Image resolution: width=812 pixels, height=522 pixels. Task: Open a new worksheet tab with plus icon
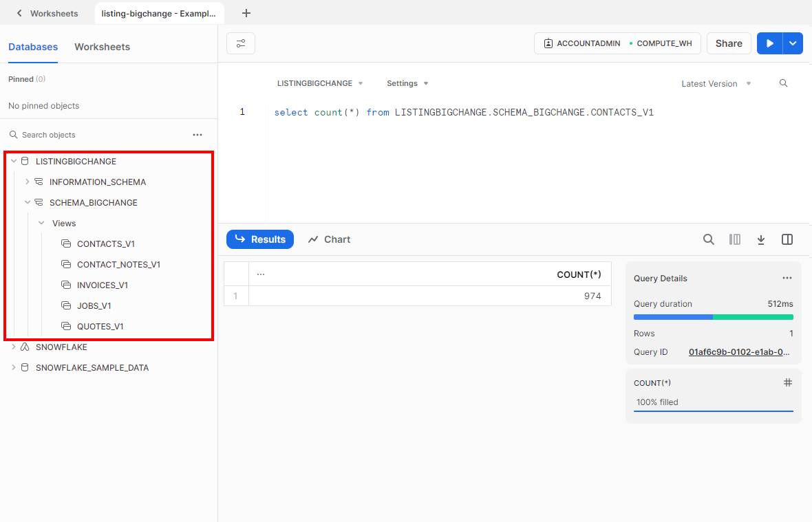246,14
